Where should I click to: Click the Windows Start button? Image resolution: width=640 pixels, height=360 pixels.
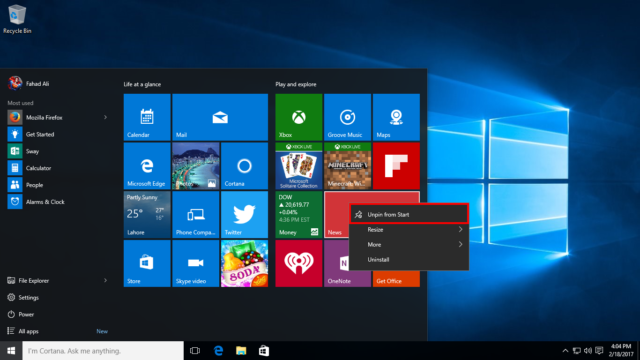coord(11,351)
